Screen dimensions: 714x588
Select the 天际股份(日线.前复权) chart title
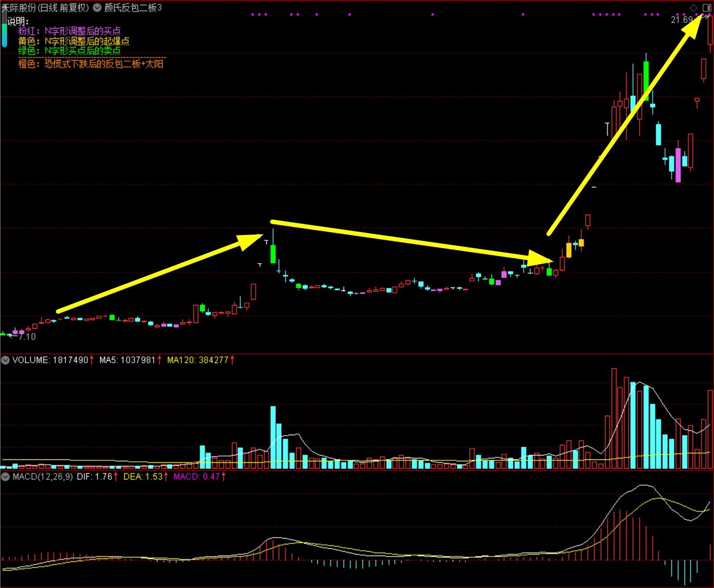point(46,8)
